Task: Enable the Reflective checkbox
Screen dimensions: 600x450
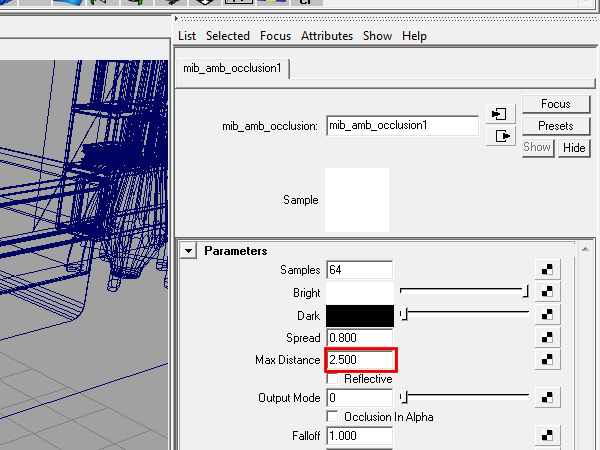Action: (x=333, y=379)
